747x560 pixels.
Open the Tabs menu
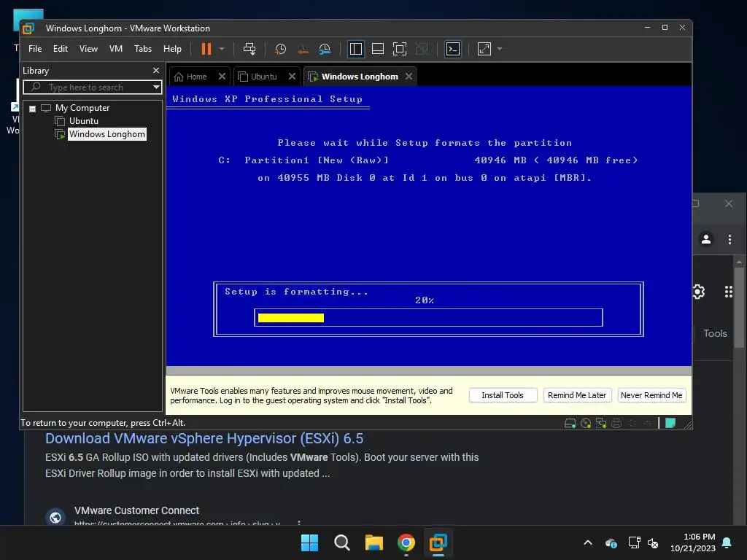click(143, 49)
